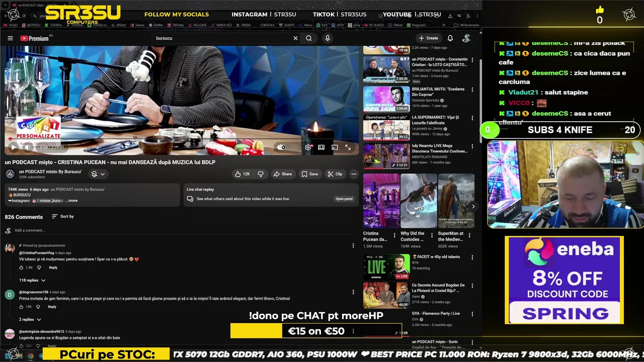Expand the description with ...more
The image size is (644, 362).
(x=71, y=201)
